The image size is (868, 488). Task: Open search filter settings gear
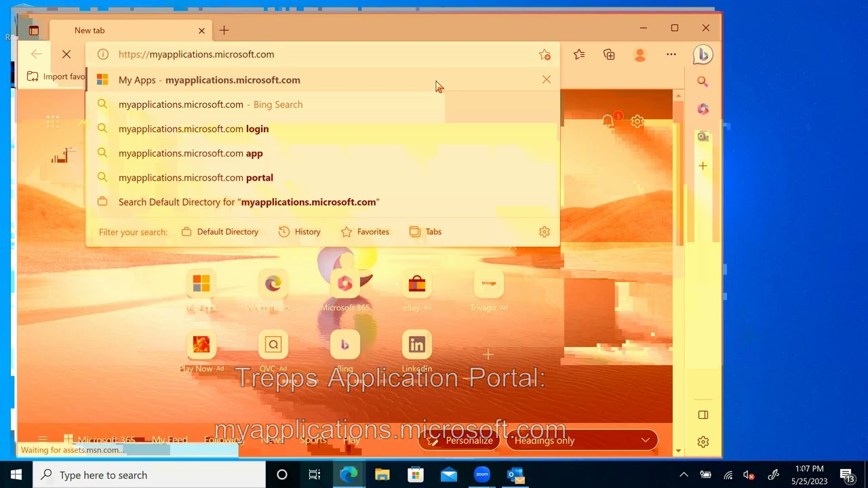545,232
